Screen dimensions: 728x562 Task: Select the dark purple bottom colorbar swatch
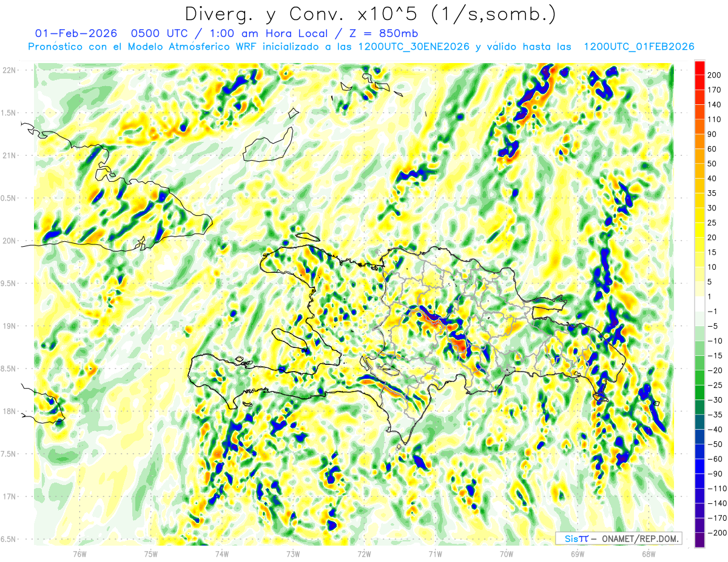[699, 540]
